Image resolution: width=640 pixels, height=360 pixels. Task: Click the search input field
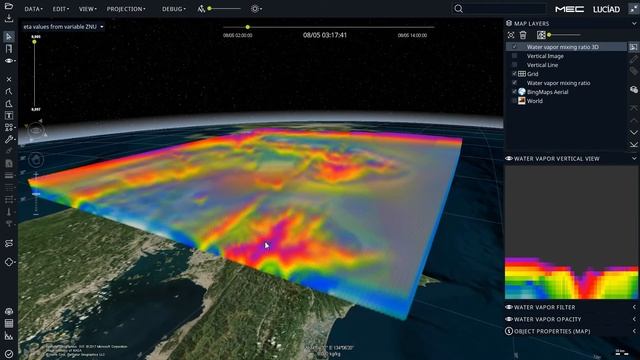click(505, 9)
